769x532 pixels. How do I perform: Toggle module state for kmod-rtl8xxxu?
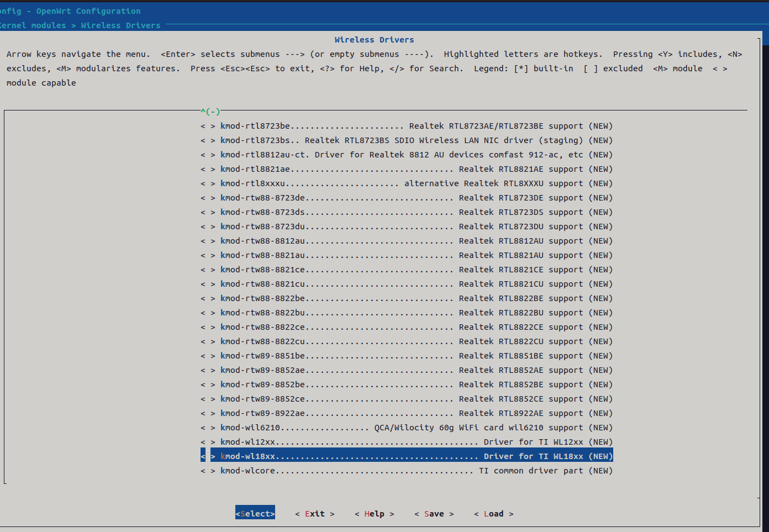[x=208, y=183]
